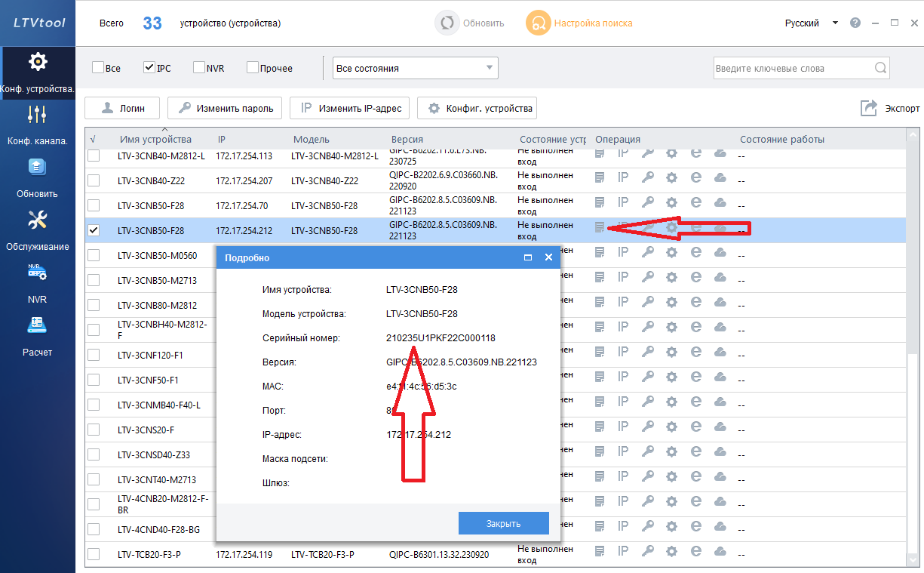
Task: Click the cloud upgrade icon for LTV-3CNB50-M2713
Action: pos(720,278)
